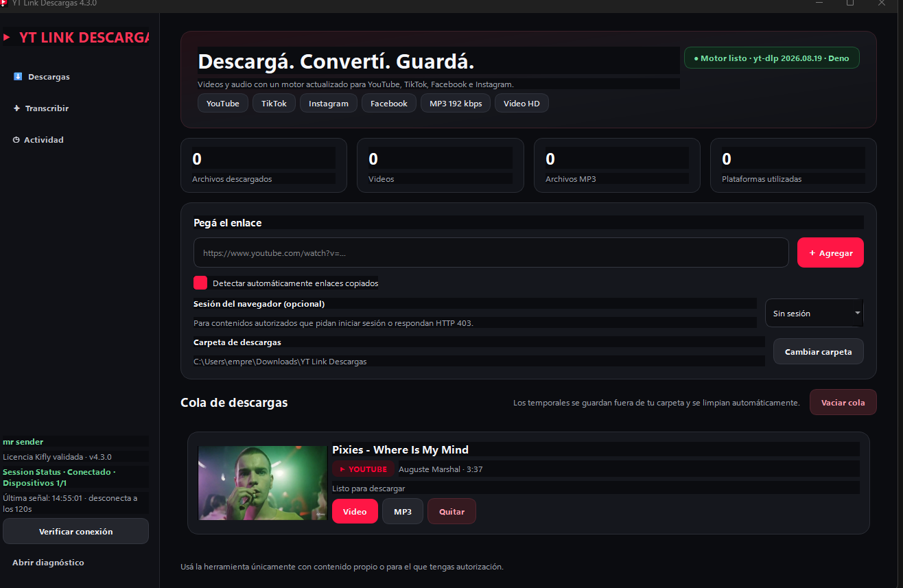This screenshot has width=903, height=588.
Task: Select the Video HD chip
Action: click(521, 104)
